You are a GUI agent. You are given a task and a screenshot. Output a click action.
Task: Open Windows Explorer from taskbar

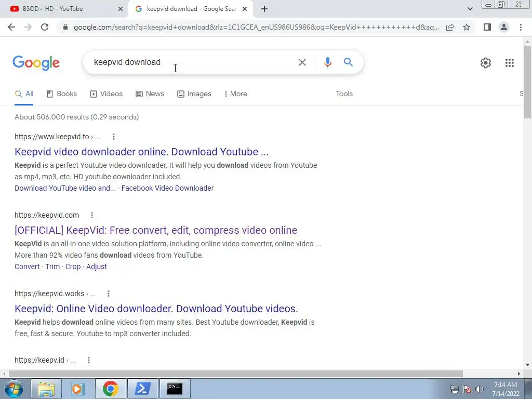pyautogui.click(x=46, y=389)
